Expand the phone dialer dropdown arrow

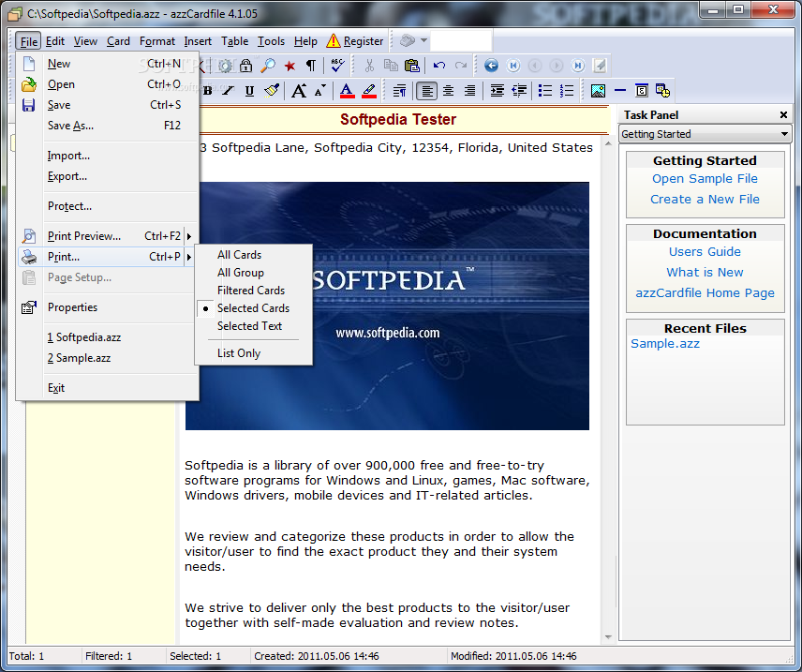click(x=424, y=40)
